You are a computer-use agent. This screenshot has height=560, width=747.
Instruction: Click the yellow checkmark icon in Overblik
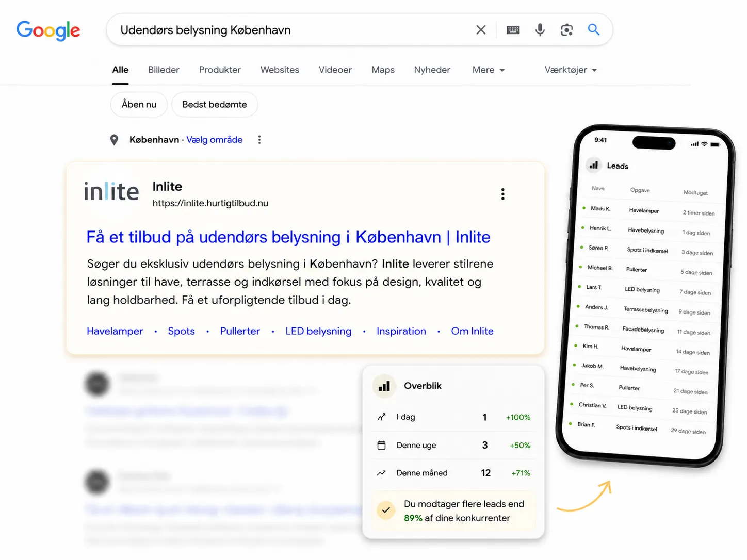[x=386, y=510]
